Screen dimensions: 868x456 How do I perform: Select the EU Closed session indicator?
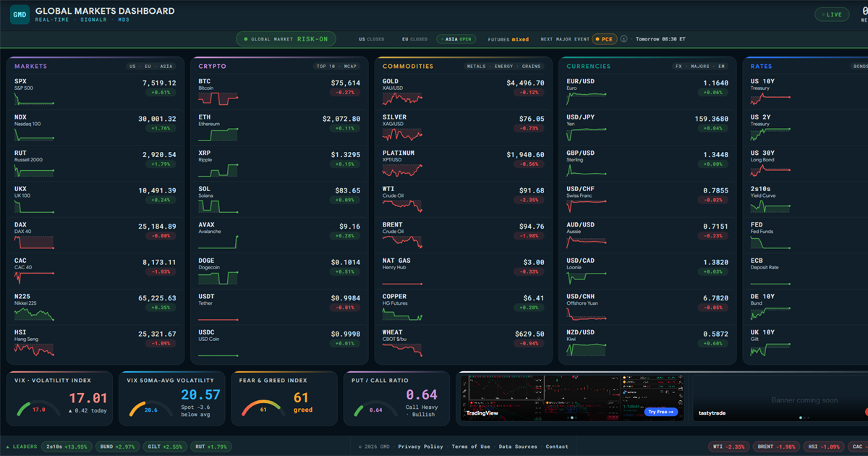[x=414, y=39]
